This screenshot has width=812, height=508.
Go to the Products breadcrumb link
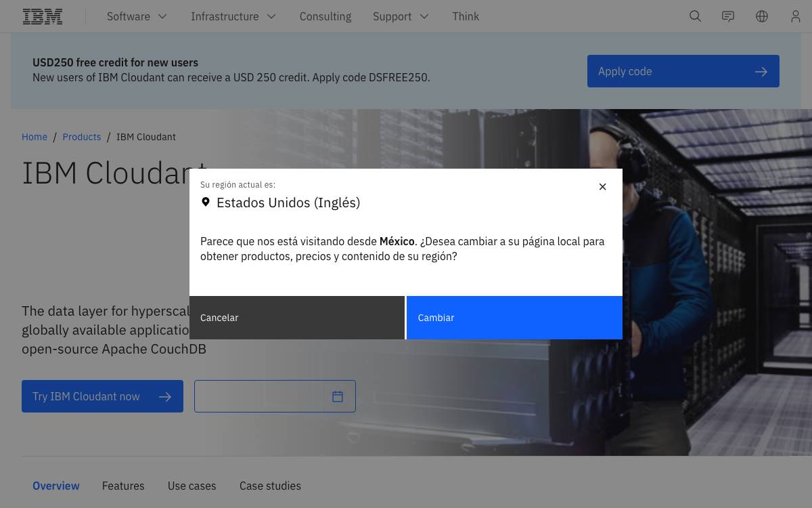[x=82, y=137]
